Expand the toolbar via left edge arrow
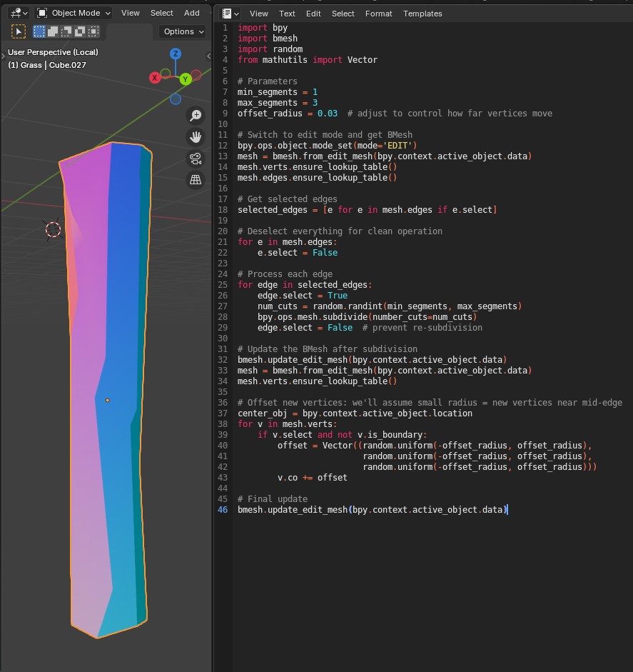This screenshot has height=672, width=633. click(x=3, y=56)
